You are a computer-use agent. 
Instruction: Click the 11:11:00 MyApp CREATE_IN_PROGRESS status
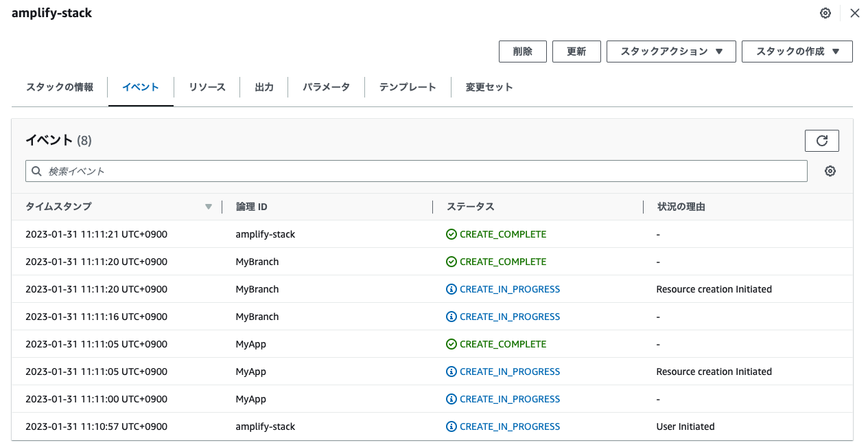click(510, 399)
